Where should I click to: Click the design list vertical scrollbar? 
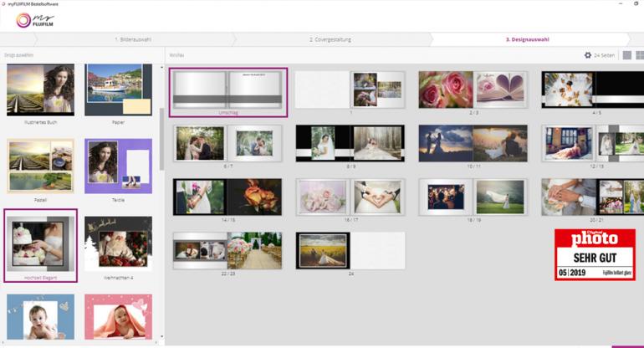point(161,139)
